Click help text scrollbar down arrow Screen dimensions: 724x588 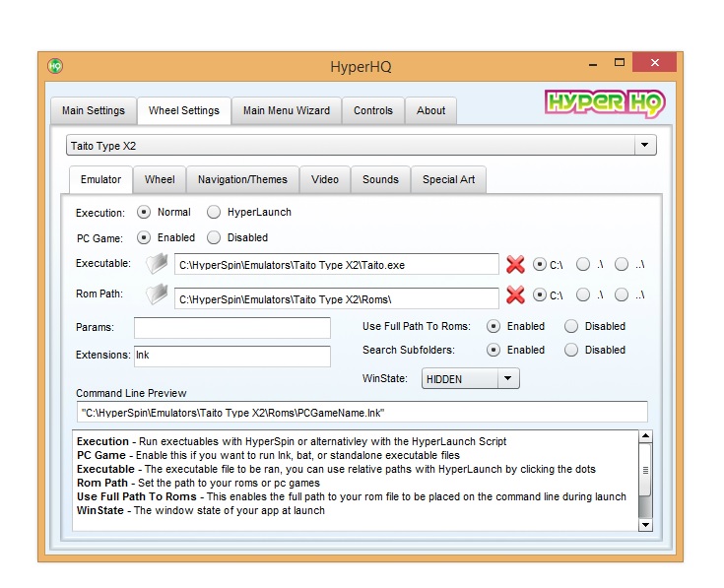tap(645, 525)
